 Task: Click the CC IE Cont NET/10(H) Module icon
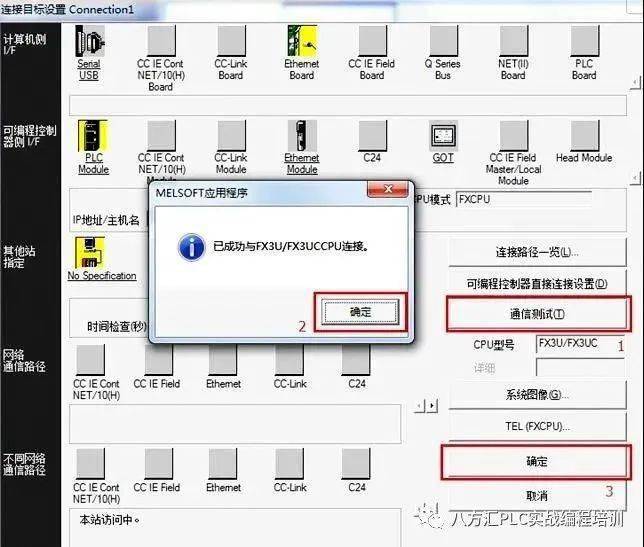point(161,136)
